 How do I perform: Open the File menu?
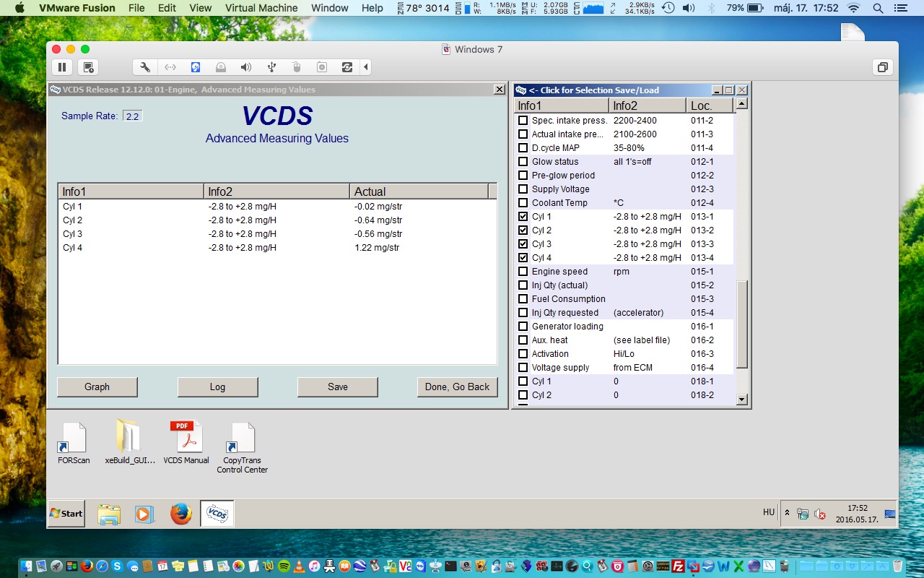click(x=136, y=8)
